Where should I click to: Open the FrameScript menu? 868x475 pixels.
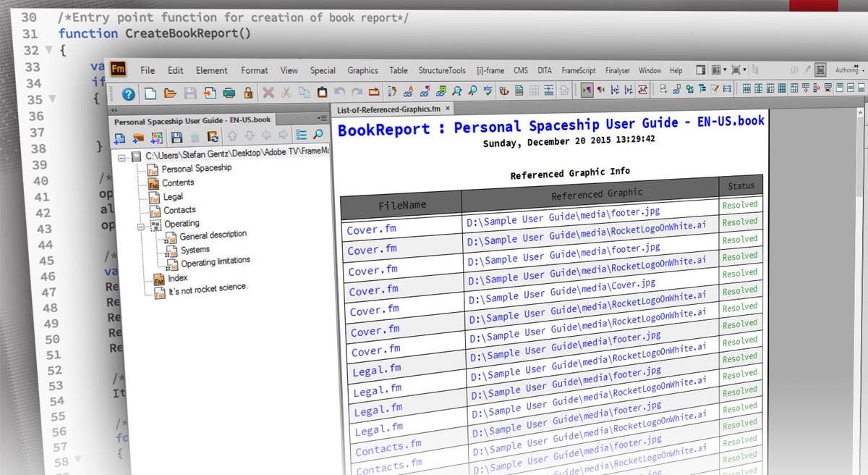[x=578, y=71]
